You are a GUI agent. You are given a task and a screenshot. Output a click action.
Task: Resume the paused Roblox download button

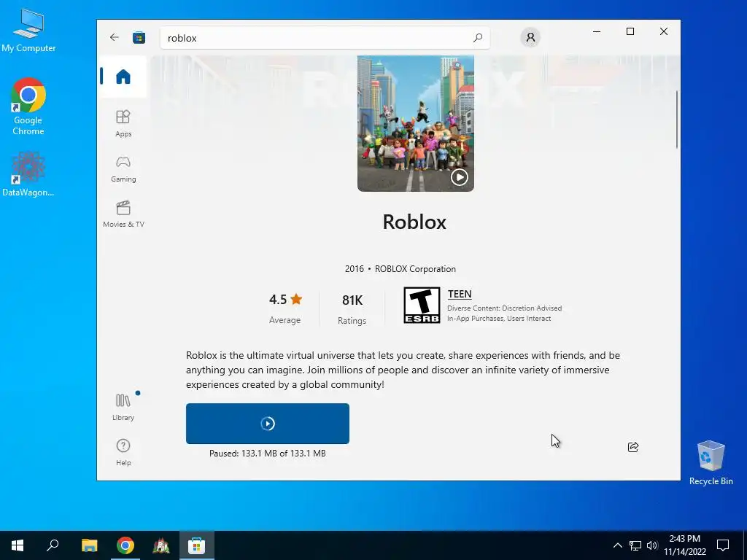pyautogui.click(x=267, y=424)
